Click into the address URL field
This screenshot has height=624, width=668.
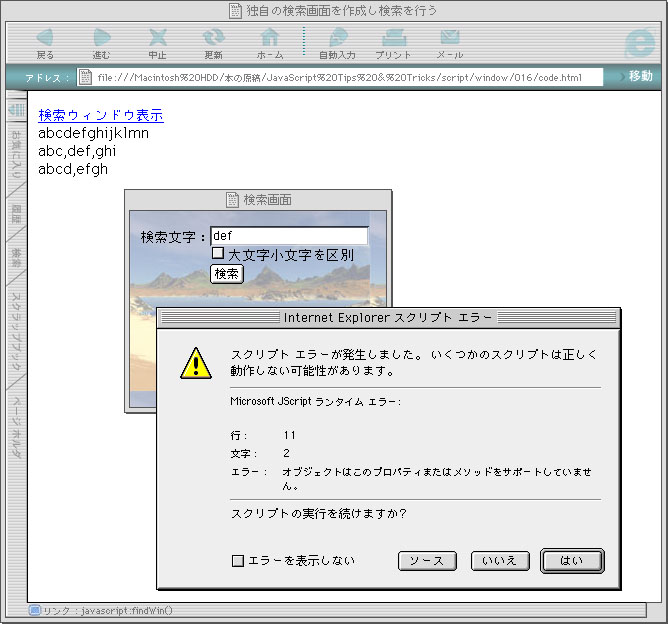340,77
